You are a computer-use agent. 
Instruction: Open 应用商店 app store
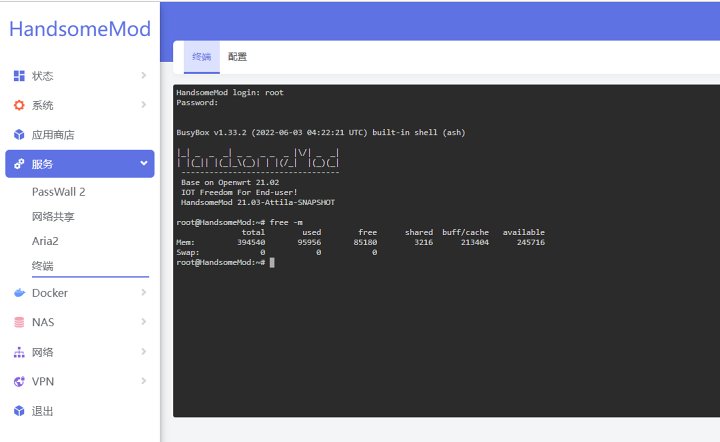80,134
